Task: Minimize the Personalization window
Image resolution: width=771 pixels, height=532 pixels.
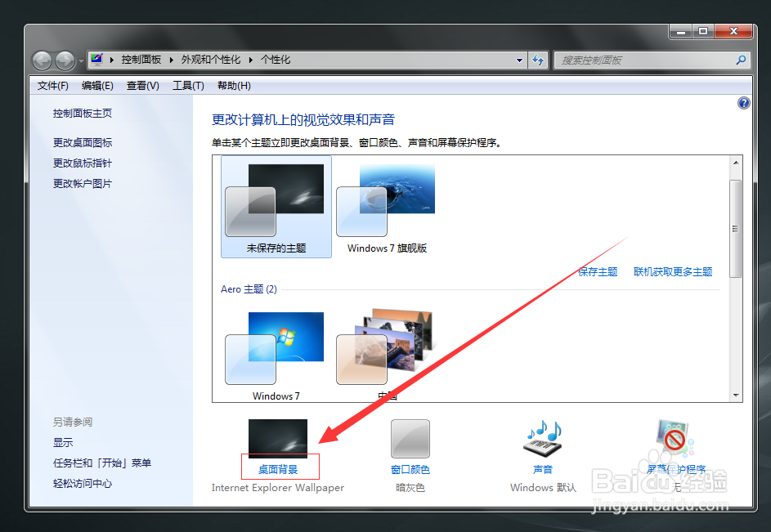Action: 681,32
